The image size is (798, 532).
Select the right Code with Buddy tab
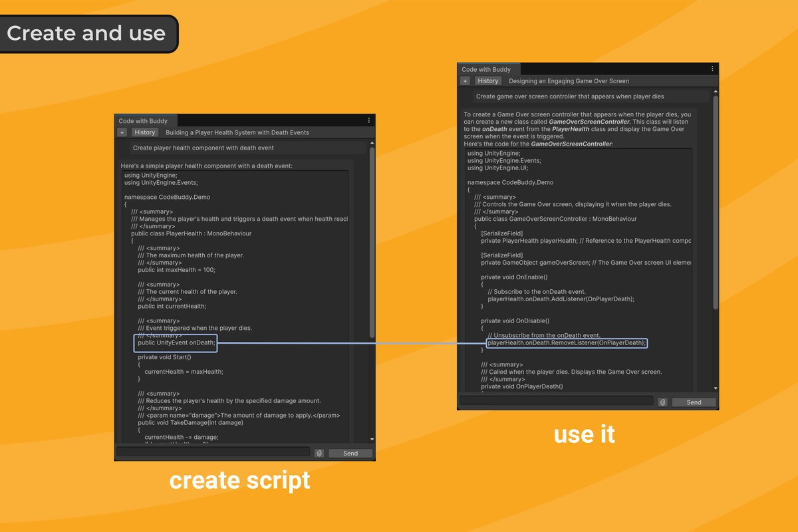[486, 69]
